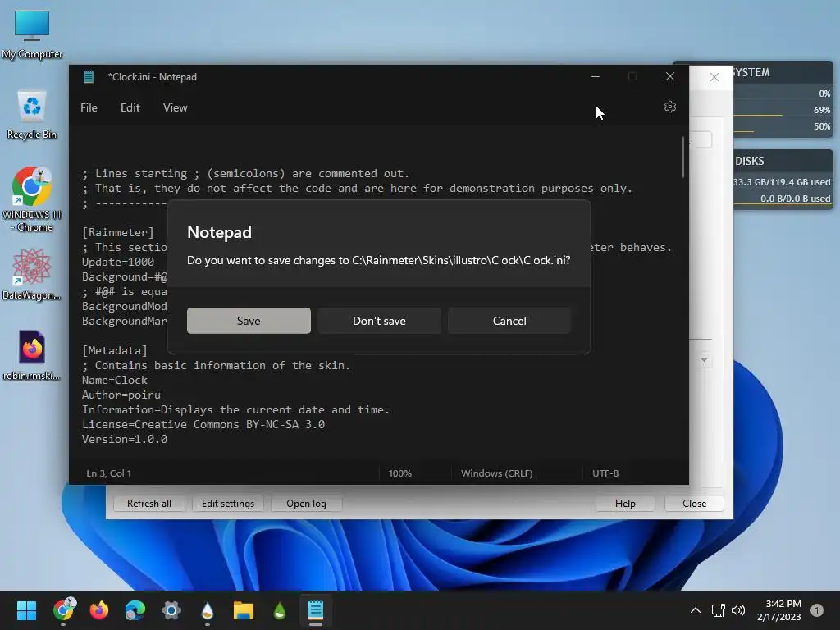Open Microsoft Edge from the taskbar
Viewport: 840px width, 630px height.
pyautogui.click(x=135, y=610)
